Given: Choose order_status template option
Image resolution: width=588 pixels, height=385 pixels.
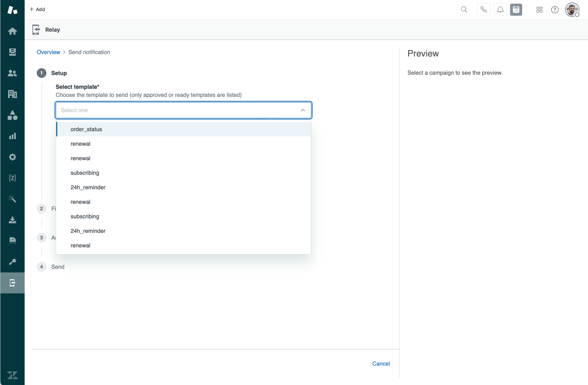Looking at the screenshot, I should 86,129.
